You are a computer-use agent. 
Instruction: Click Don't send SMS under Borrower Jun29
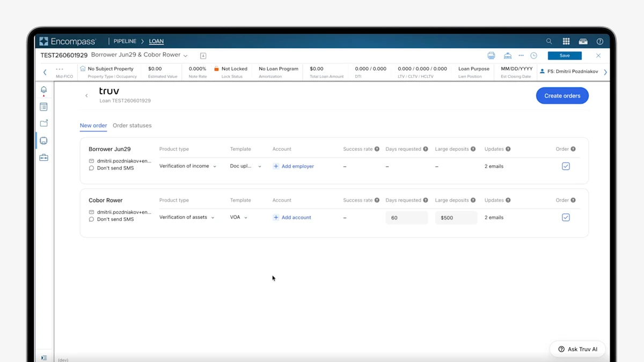pyautogui.click(x=115, y=168)
